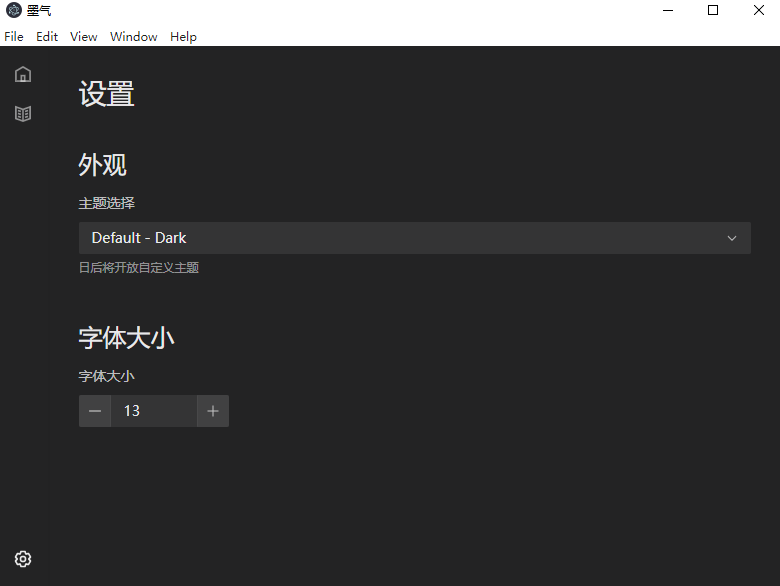Click the 墨气 app logo icon

14,10
